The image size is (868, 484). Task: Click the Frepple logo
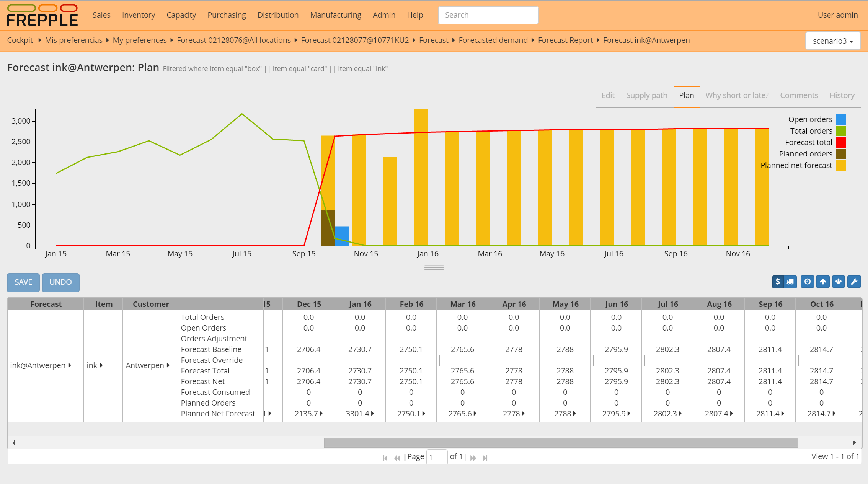pos(42,16)
